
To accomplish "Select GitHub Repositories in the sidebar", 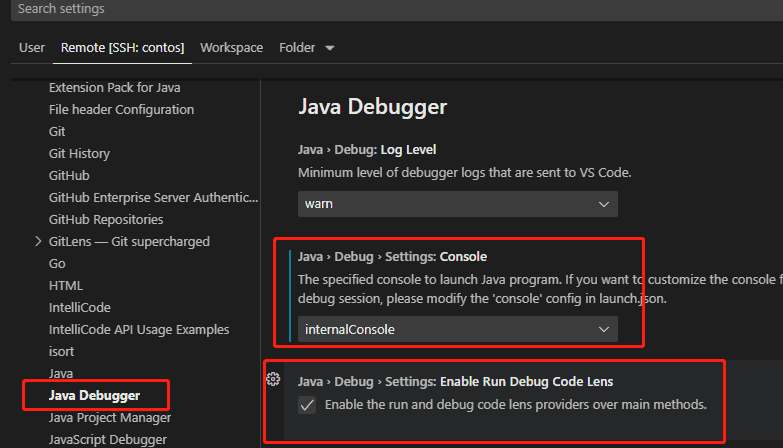I will 106,220.
